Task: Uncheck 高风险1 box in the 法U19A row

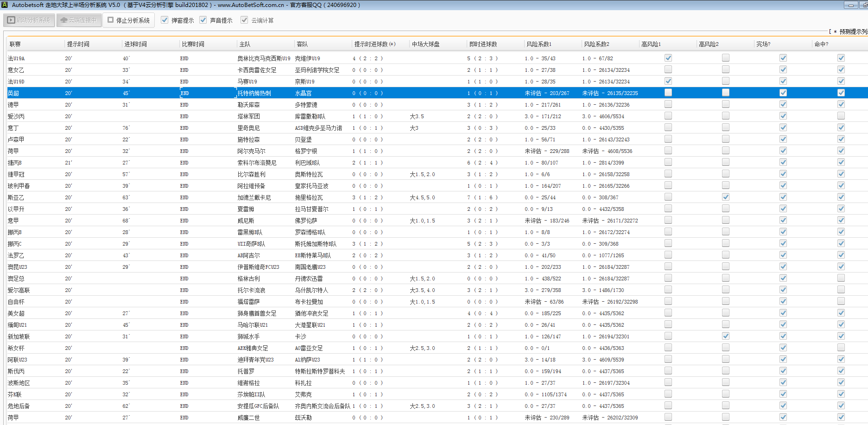Action: pos(668,58)
